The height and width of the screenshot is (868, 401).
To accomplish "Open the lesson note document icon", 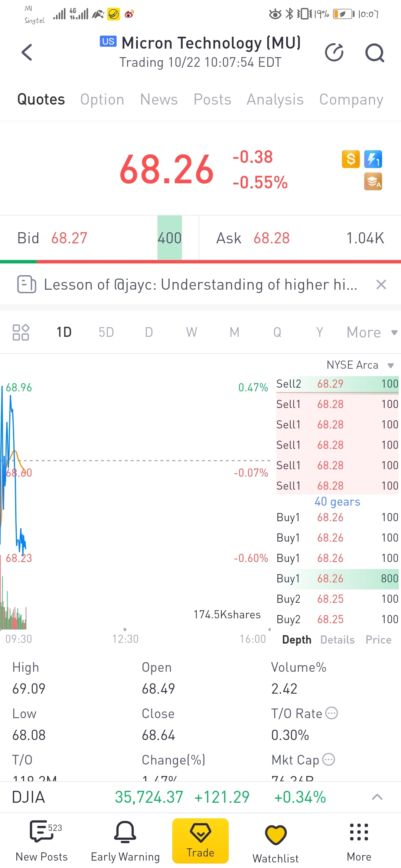I will (x=27, y=285).
